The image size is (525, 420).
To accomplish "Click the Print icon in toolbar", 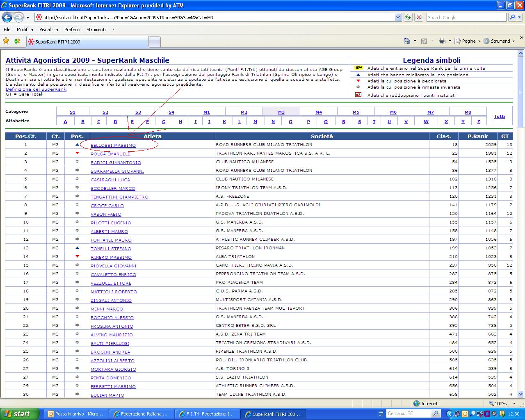I will tap(442, 41).
